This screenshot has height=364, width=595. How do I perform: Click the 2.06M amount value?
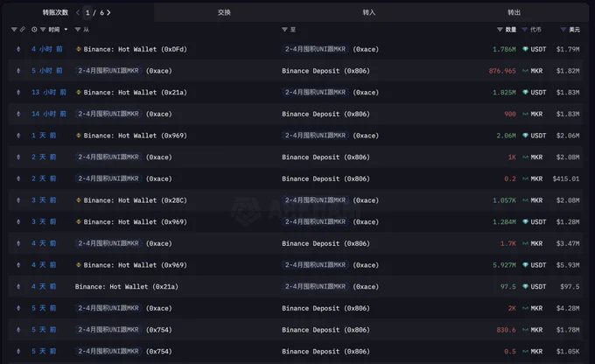[x=506, y=136]
